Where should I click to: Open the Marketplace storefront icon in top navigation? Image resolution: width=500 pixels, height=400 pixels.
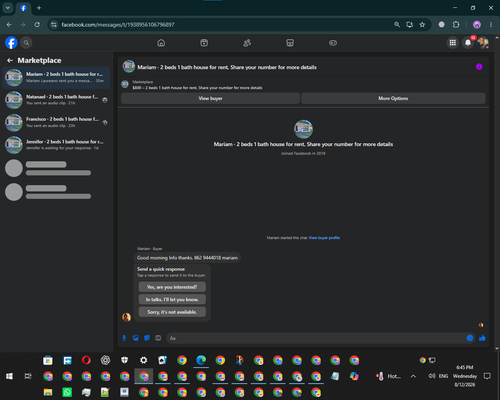290,43
